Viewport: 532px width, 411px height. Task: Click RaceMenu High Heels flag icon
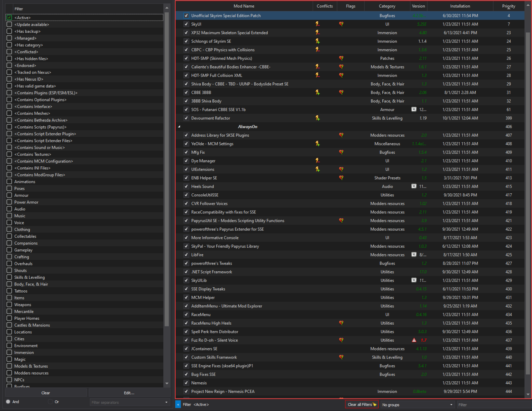coord(341,323)
